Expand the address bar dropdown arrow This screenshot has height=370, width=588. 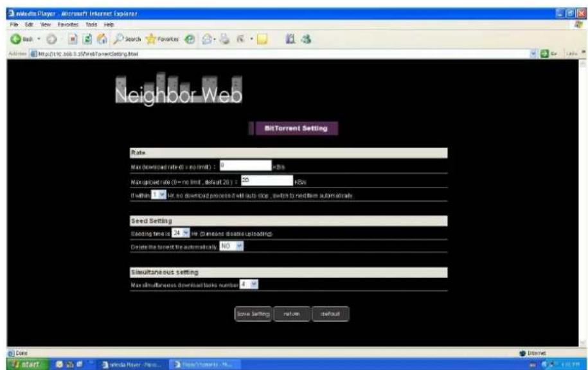coord(533,54)
